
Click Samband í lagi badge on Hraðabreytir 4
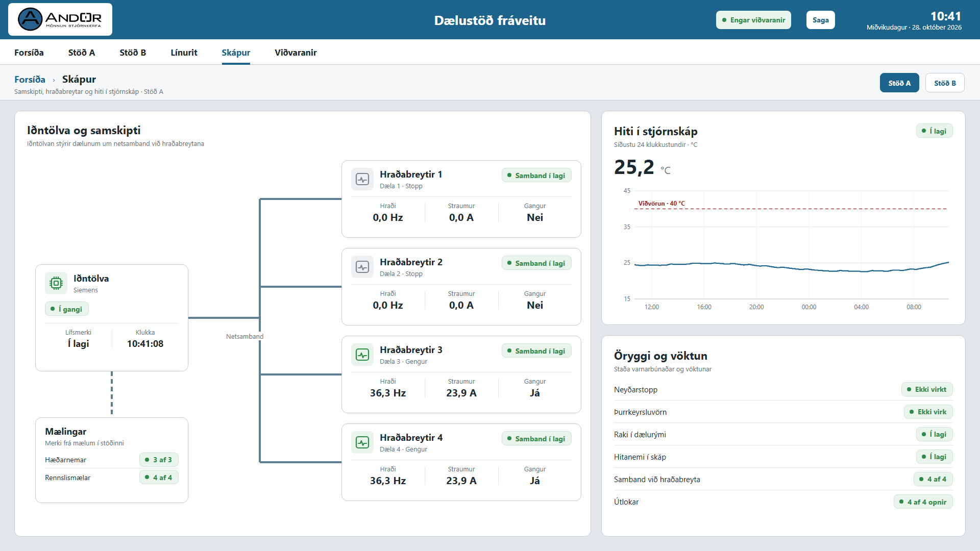coord(536,439)
